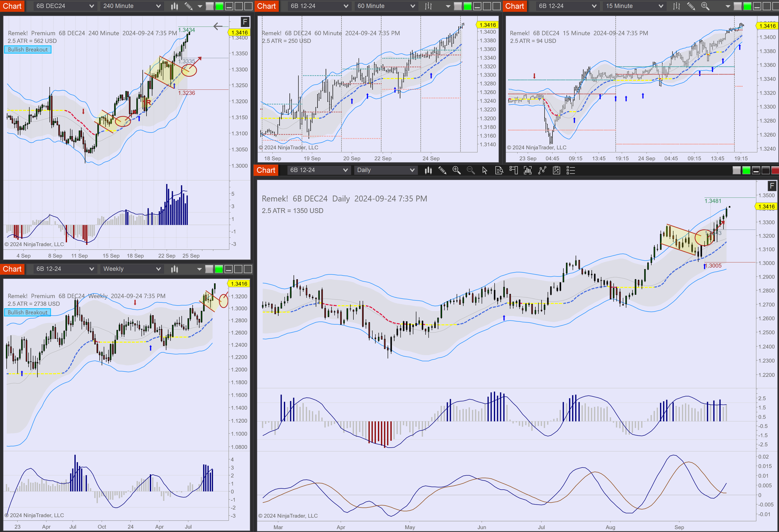Toggle the green color button on 15 Minute chart
Viewport: 779px width, 532px height.
coord(747,6)
